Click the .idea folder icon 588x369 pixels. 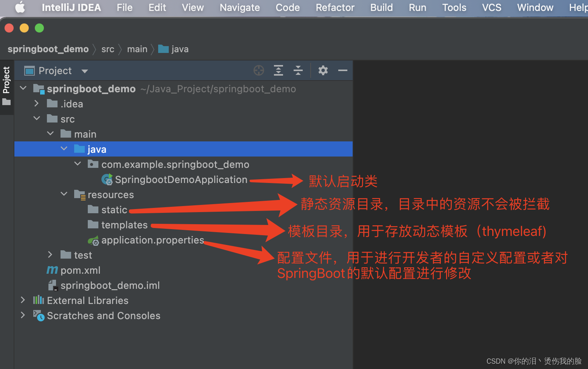(52, 103)
